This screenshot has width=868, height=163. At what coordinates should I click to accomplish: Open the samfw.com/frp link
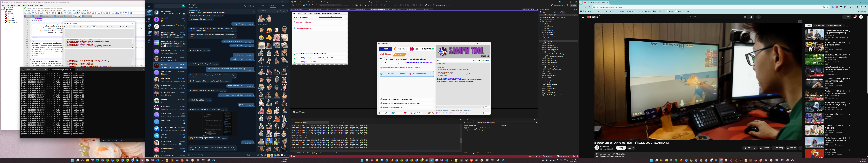click(474, 80)
